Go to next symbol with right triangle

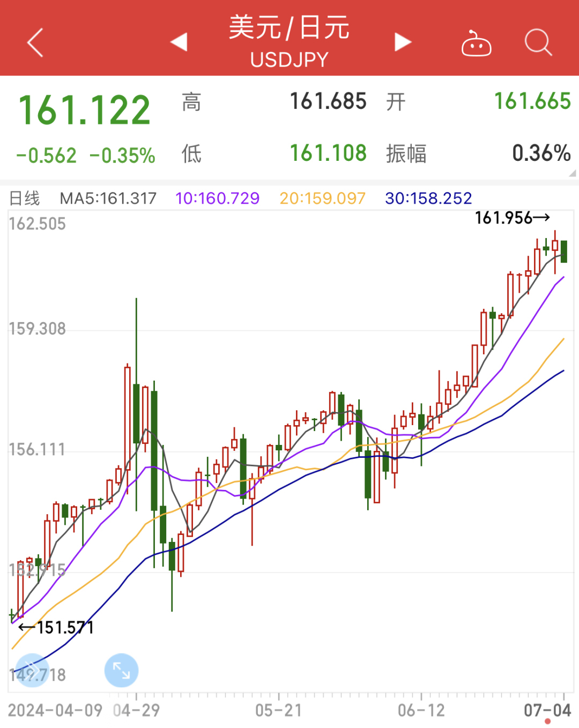(403, 42)
